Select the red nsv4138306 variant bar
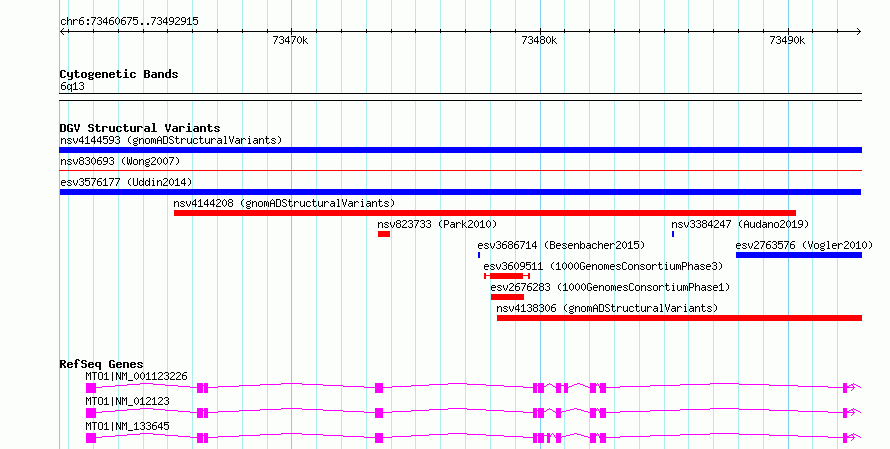The image size is (890, 449). [x=679, y=318]
